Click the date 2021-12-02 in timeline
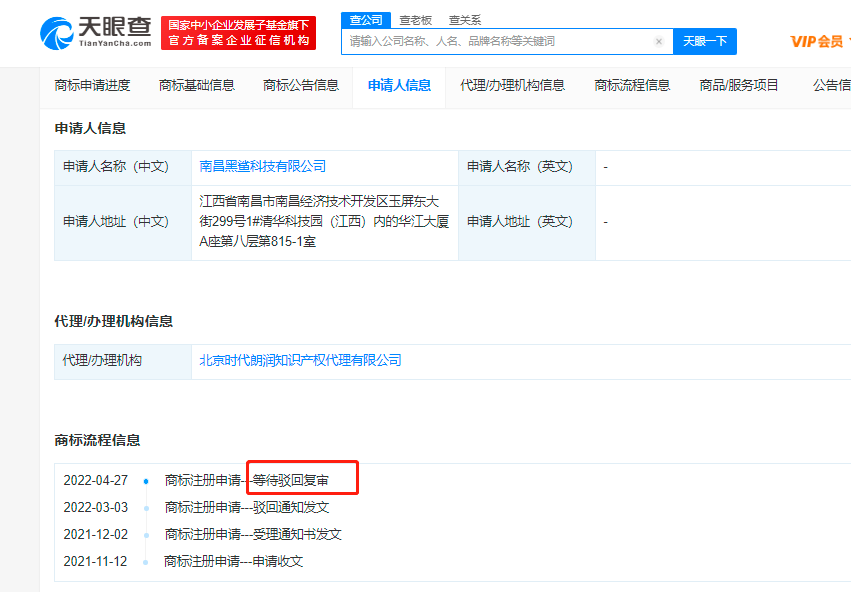 pos(96,534)
